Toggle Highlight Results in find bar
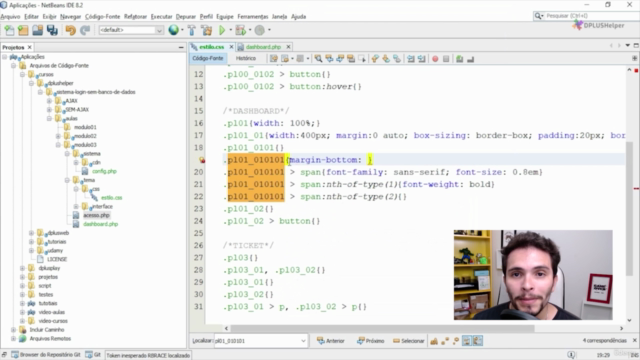 (467, 341)
